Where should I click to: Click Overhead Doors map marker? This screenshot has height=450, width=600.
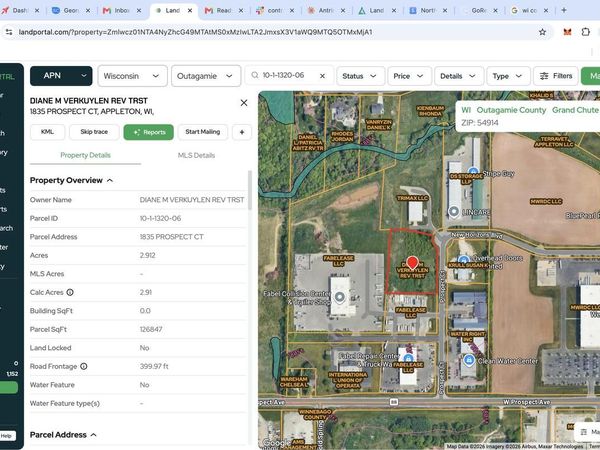463,260
